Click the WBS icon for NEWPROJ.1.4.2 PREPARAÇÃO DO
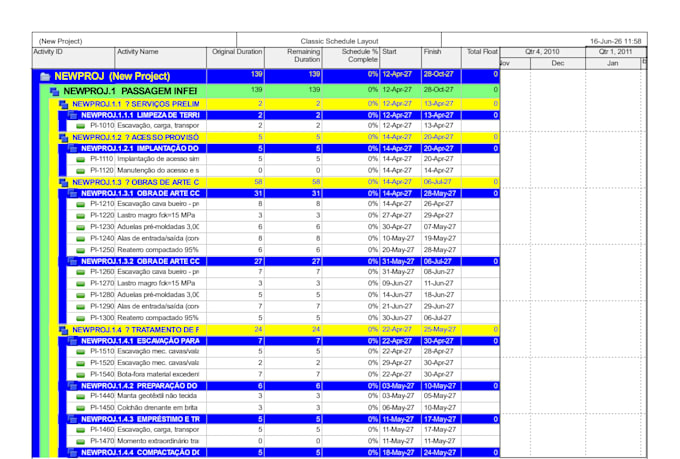This screenshot has width=680, height=459. [72, 386]
